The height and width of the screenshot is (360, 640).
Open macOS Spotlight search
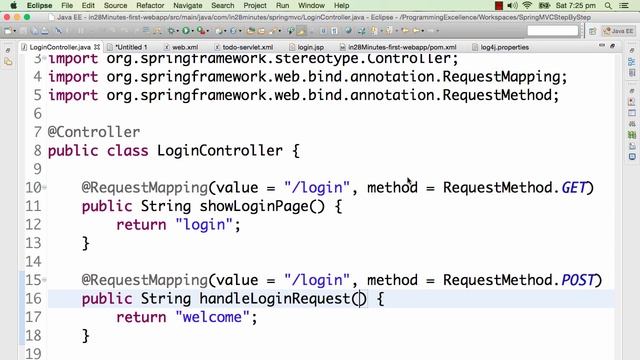(x=608, y=6)
